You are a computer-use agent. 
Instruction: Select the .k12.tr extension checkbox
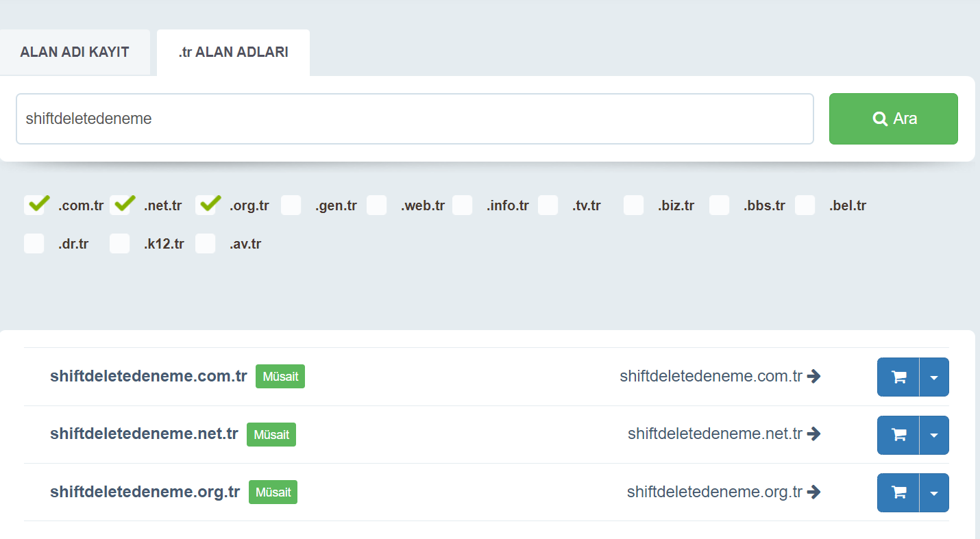click(x=120, y=244)
